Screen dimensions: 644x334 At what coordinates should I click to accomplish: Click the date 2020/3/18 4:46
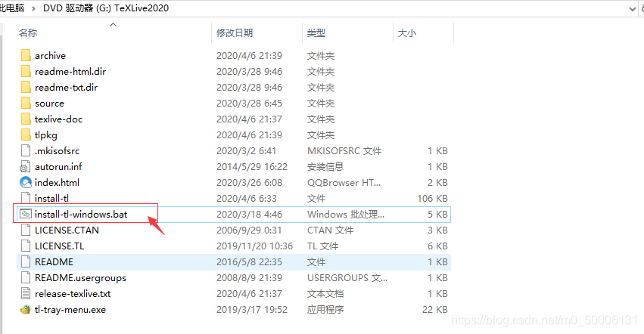249,214
